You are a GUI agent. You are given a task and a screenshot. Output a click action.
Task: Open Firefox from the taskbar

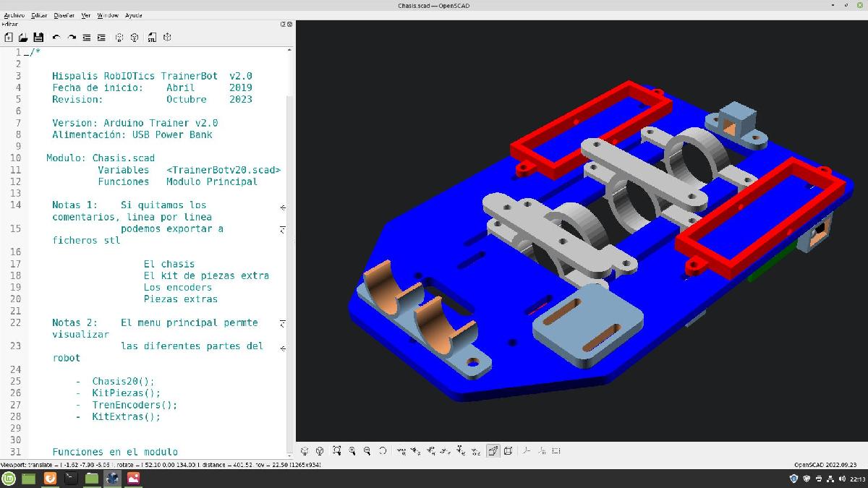pyautogui.click(x=49, y=479)
